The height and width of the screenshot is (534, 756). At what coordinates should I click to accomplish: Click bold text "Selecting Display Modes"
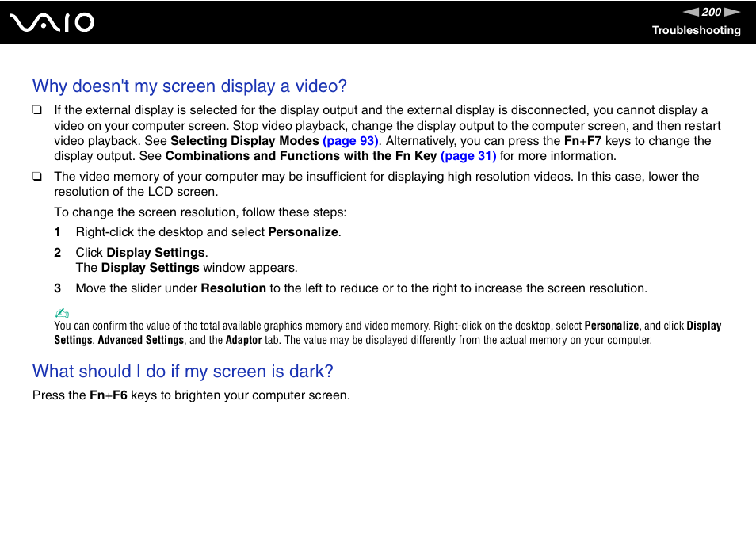point(244,141)
